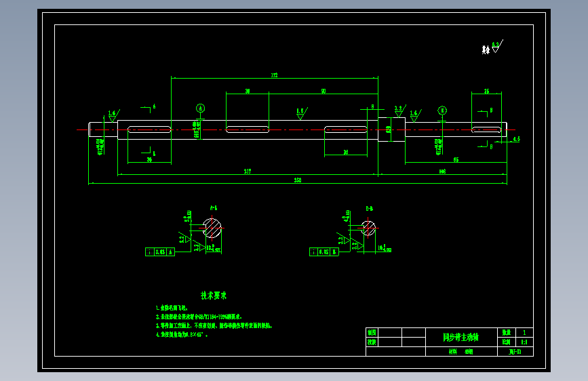The height and width of the screenshot is (381, 588).
Task: Select the 217 length dimension text
Action: 248,172
